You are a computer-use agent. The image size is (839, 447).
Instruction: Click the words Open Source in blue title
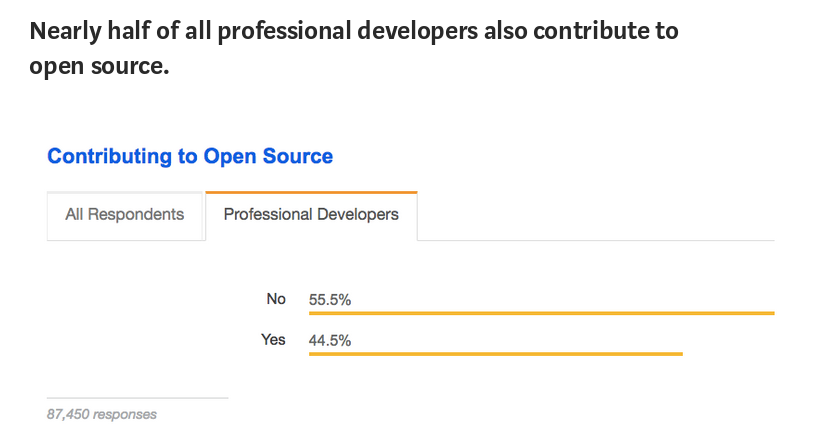[268, 156]
